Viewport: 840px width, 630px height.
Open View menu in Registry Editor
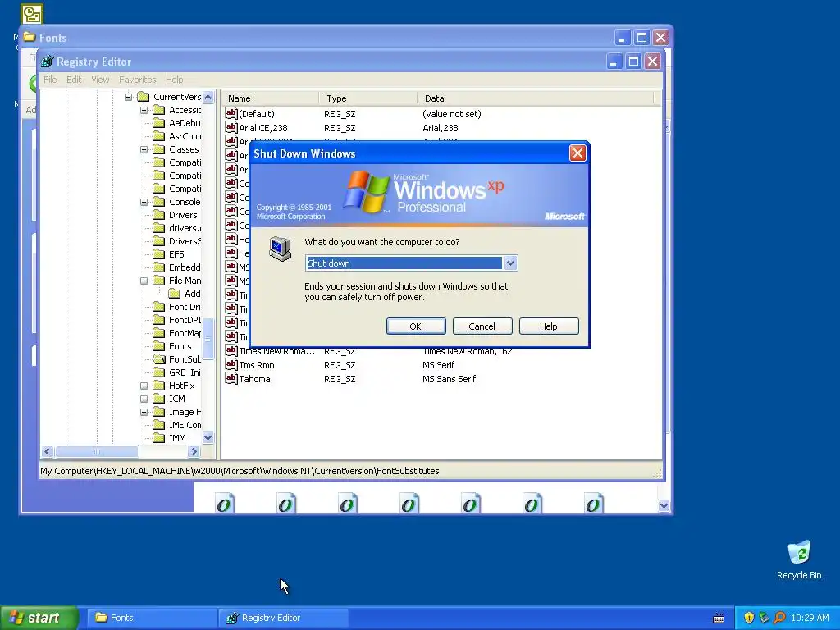coord(100,80)
